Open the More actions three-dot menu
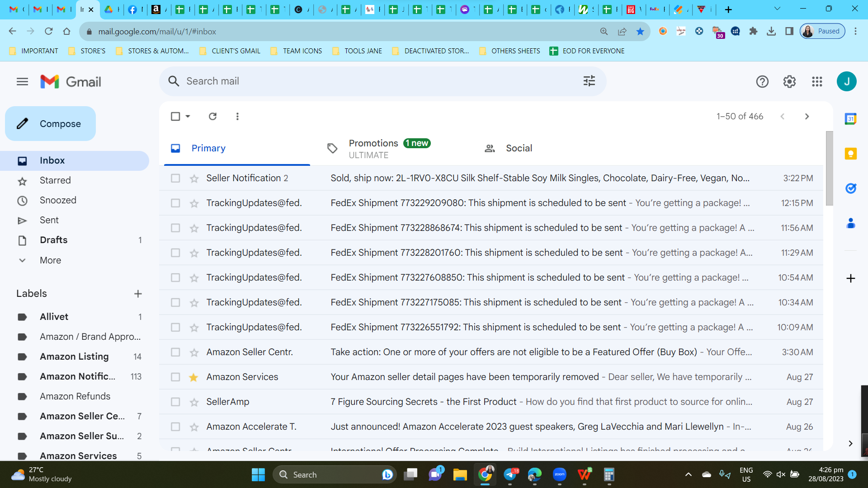 pos(237,117)
